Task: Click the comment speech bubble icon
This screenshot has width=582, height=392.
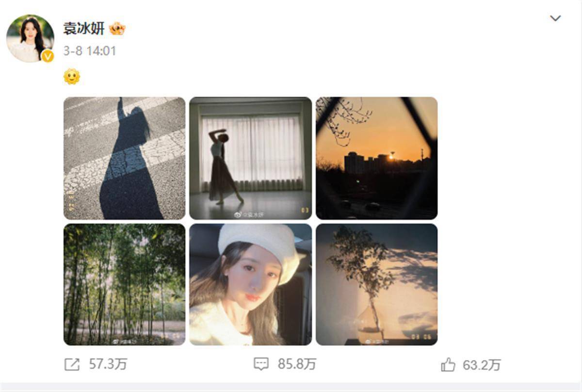Action: [x=261, y=364]
